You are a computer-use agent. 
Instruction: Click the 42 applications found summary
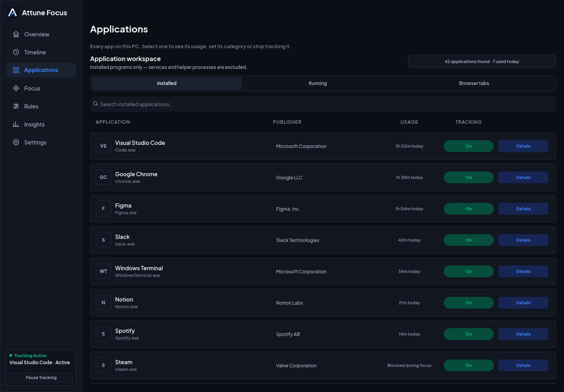click(482, 61)
